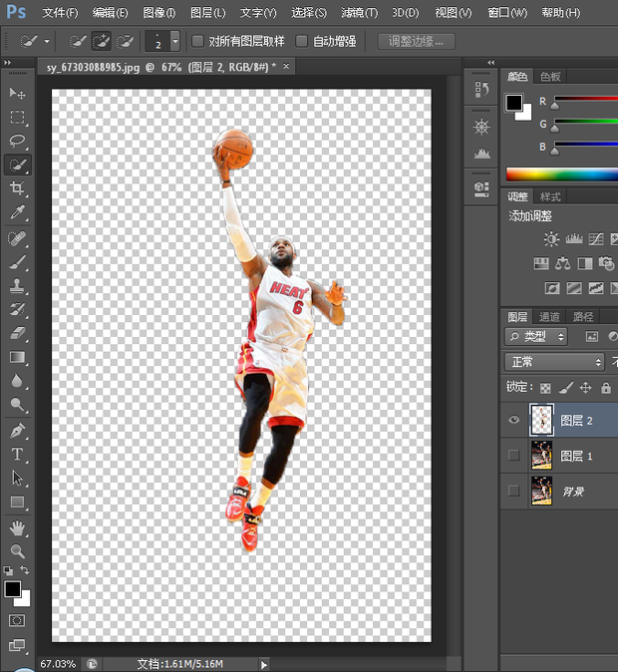618x672 pixels.
Task: Select the Rectangle shape tool
Action: point(17,502)
